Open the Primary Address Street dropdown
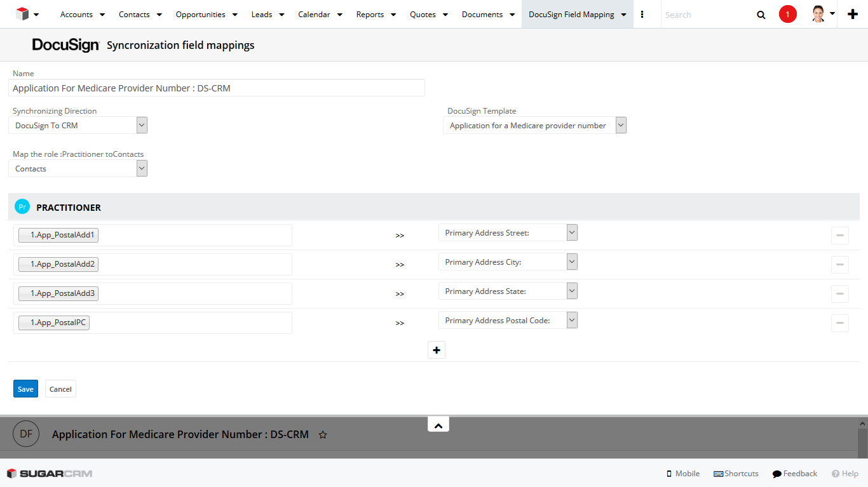This screenshot has height=487, width=868. [508, 232]
